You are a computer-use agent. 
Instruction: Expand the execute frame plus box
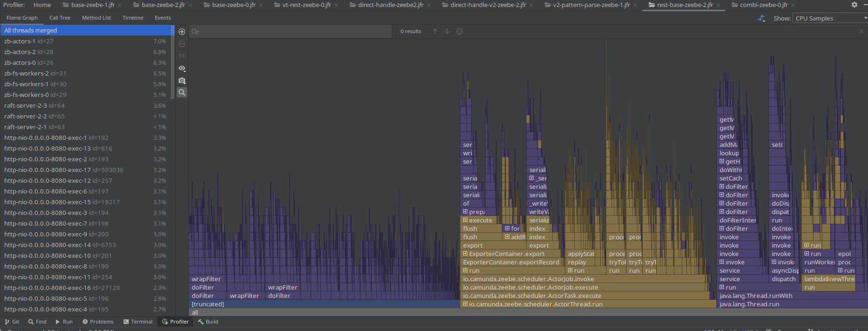click(465, 220)
